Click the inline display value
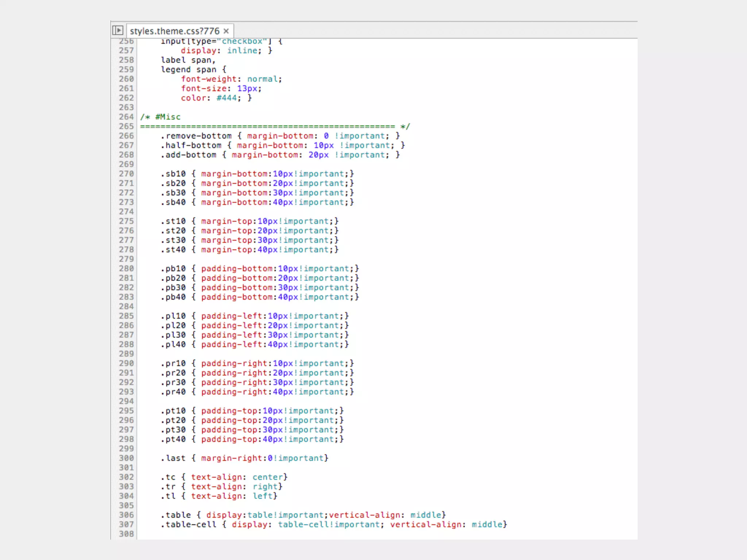Screen dimensions: 747x560 coord(242,51)
